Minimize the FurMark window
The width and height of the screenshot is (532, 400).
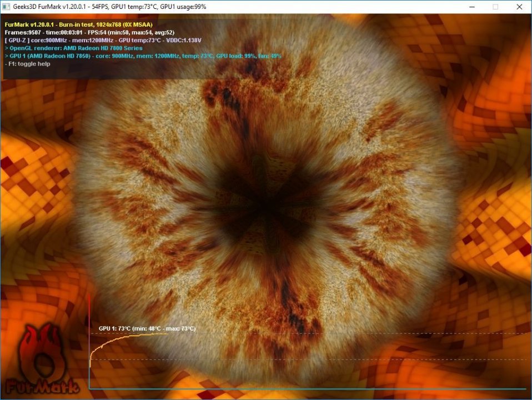[x=472, y=7]
